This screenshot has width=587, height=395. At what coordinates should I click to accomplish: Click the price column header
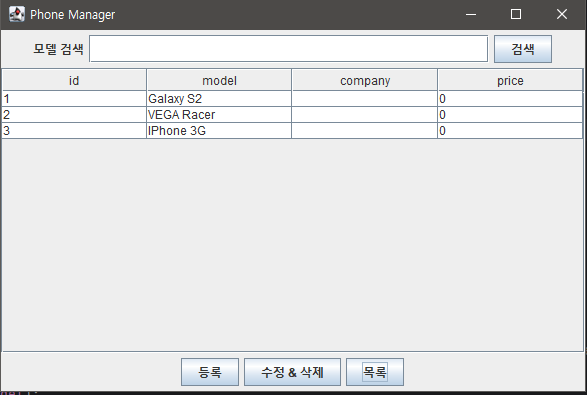pyautogui.click(x=510, y=80)
